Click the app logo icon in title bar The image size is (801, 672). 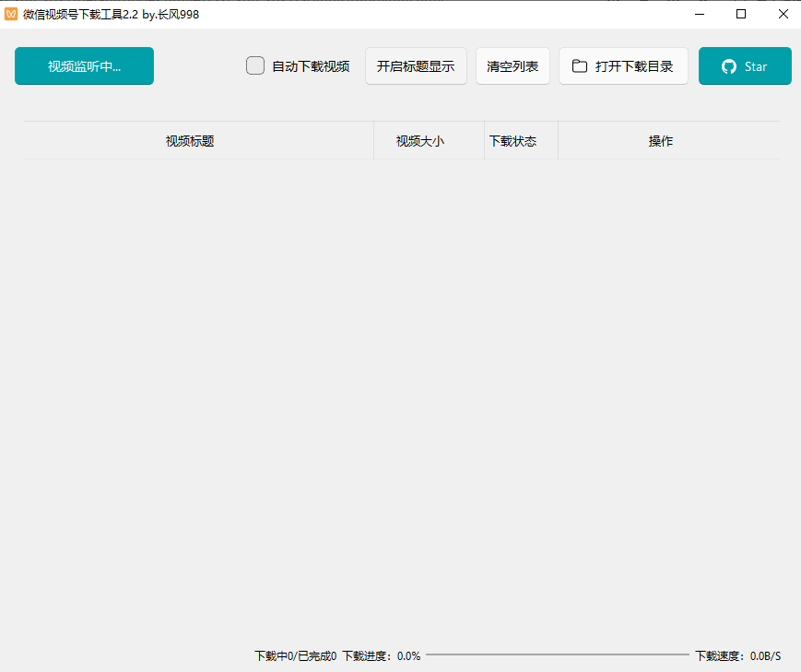[13, 14]
